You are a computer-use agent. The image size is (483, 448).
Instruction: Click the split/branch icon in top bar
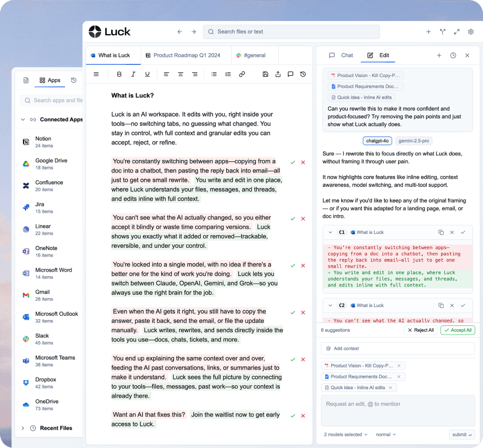(443, 32)
